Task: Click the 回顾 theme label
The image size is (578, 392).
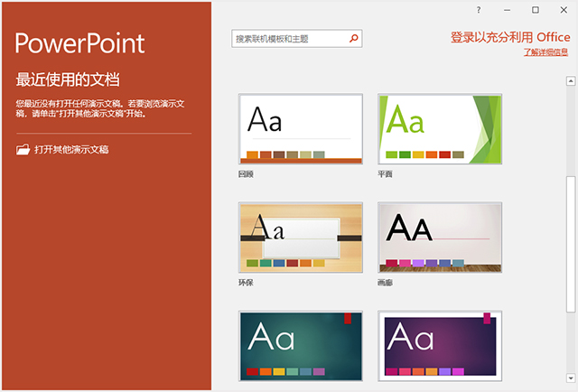Action: (x=246, y=174)
